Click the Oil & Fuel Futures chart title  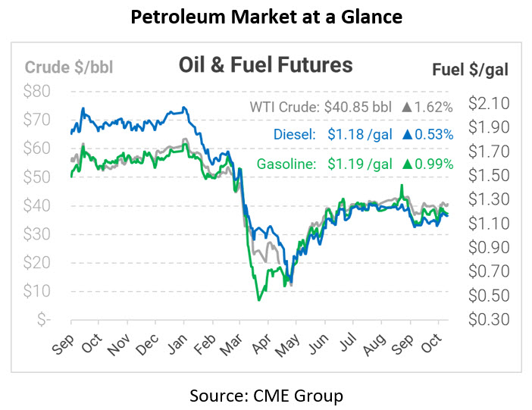pos(265,65)
